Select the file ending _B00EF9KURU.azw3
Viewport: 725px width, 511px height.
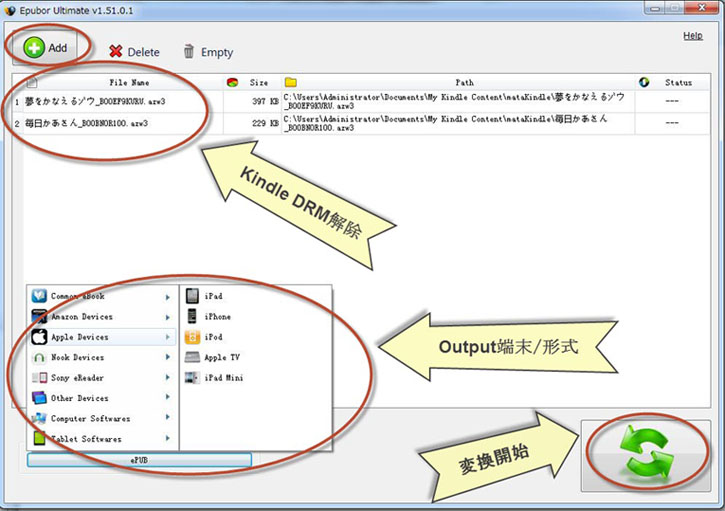95,101
